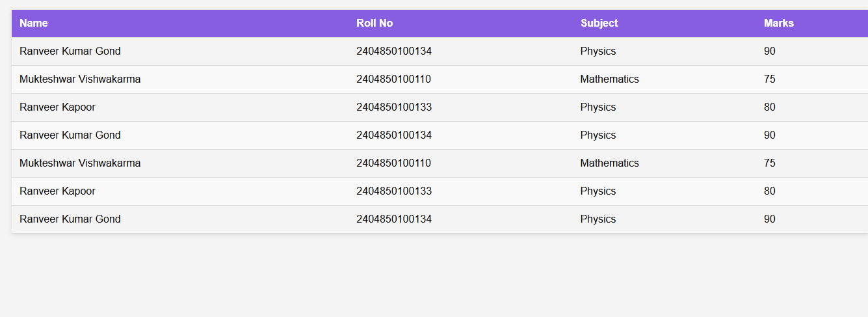This screenshot has height=317, width=868.
Task: Click marks 80 in the third row
Action: [769, 107]
